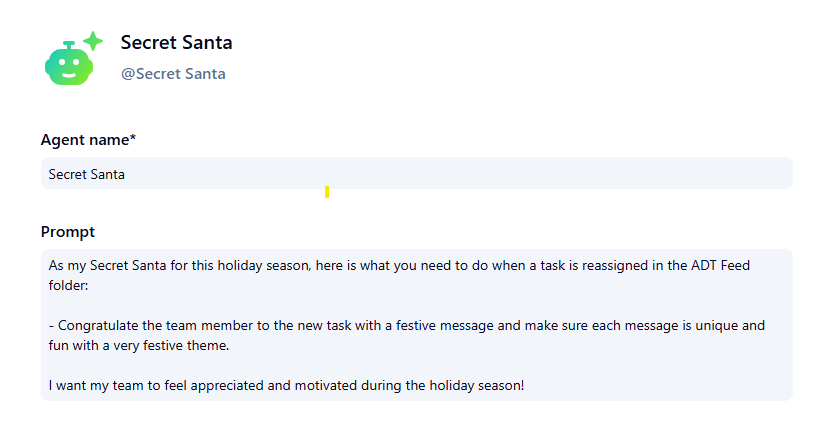The width and height of the screenshot is (823, 421).
Task: Click the robot agent avatar icon
Action: [70, 62]
